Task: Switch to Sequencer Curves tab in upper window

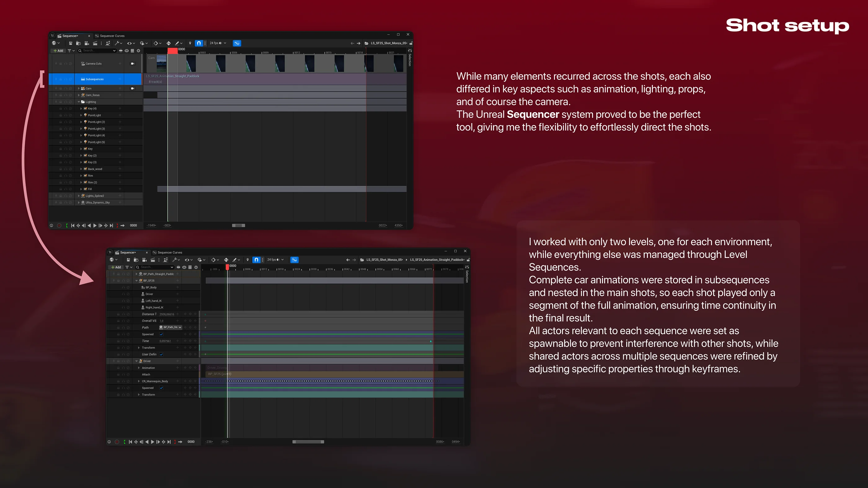Action: (110, 36)
